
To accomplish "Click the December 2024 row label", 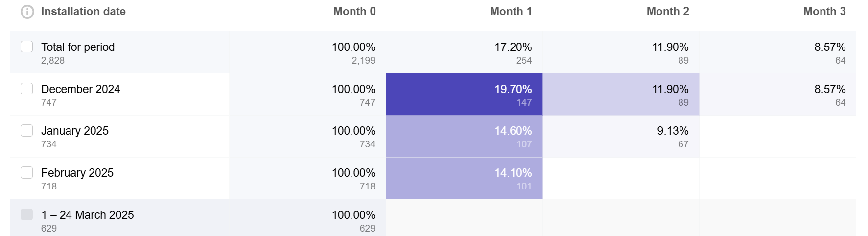I will point(81,89).
